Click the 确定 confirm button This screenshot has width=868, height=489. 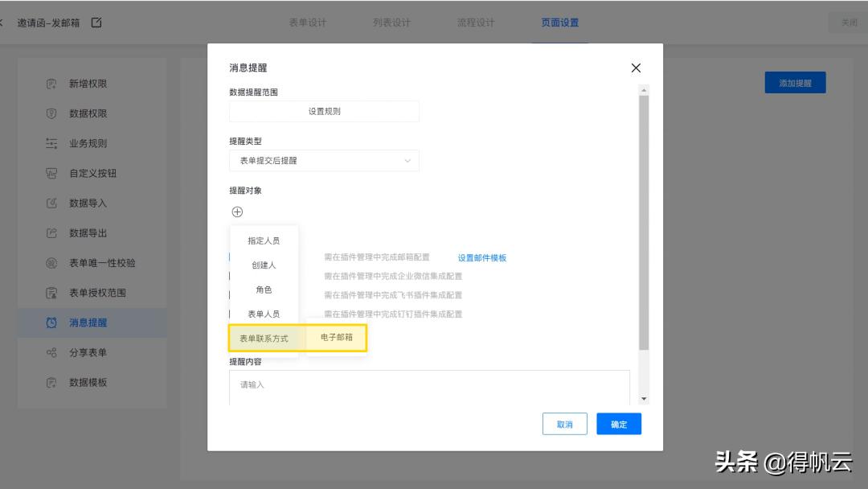tap(618, 424)
